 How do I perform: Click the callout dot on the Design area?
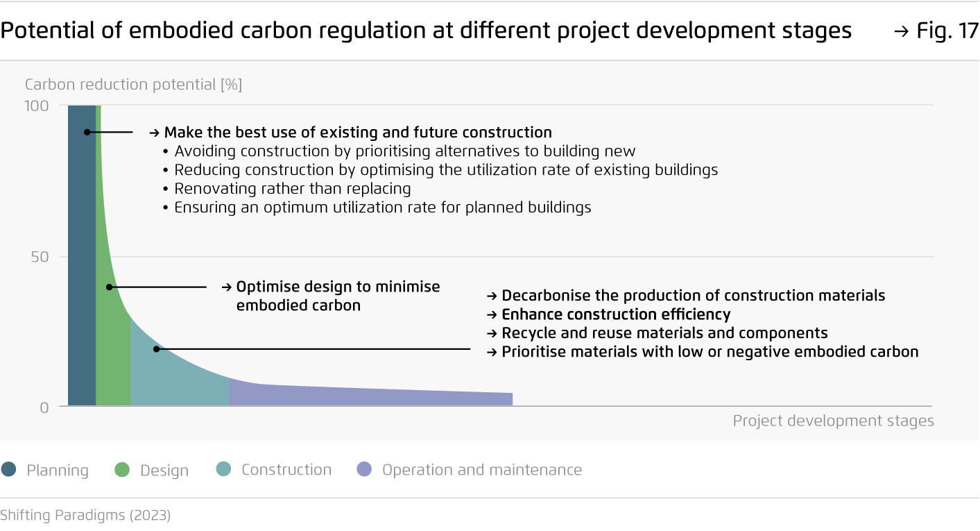pos(109,287)
